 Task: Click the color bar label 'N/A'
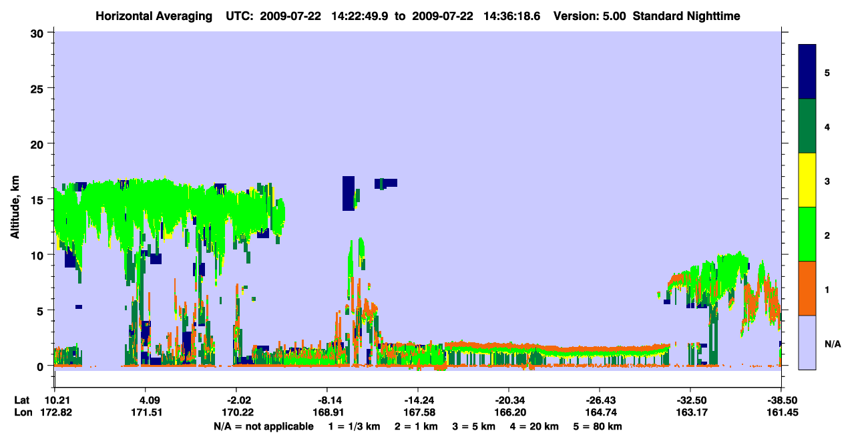pyautogui.click(x=832, y=344)
